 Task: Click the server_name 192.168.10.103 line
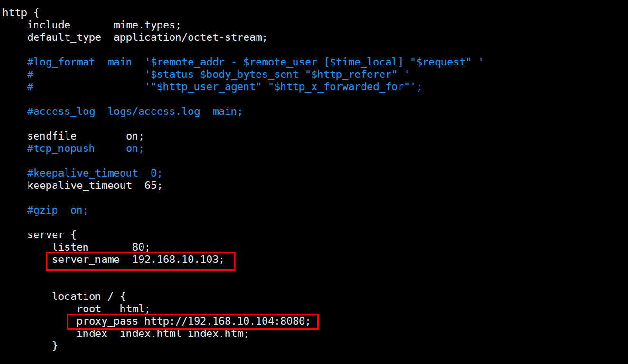point(138,260)
